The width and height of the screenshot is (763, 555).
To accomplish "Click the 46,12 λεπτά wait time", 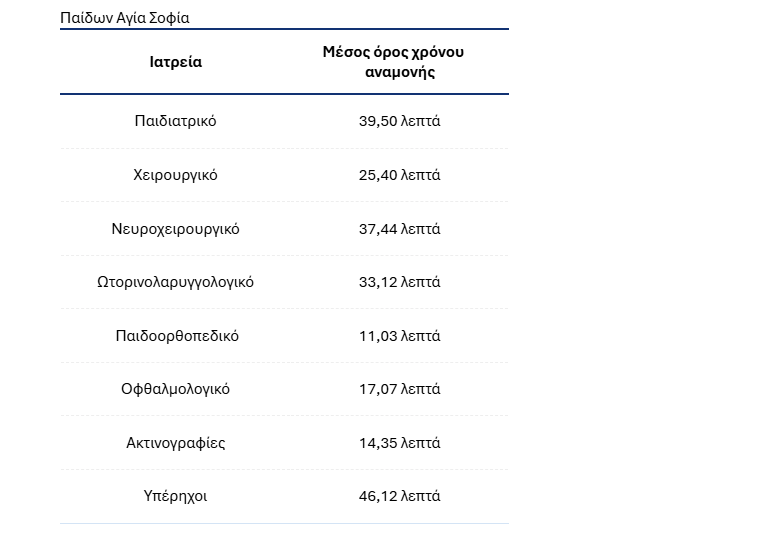I will [399, 496].
